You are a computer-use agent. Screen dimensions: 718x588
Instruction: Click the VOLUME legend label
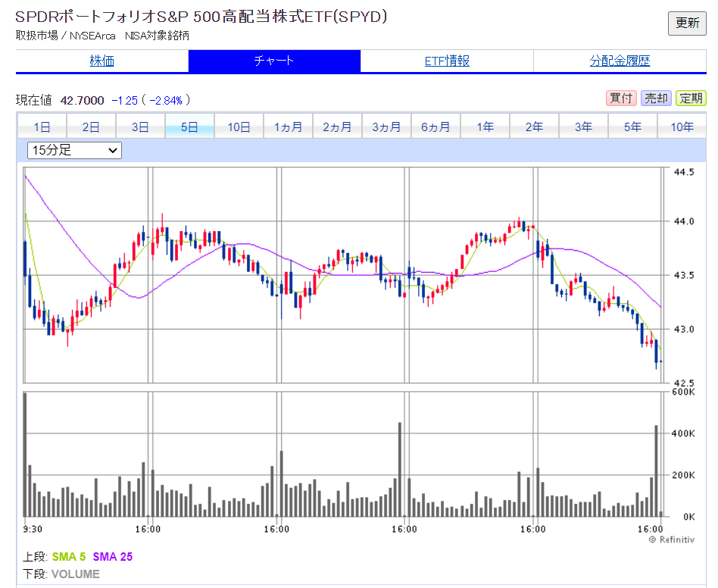click(x=76, y=574)
